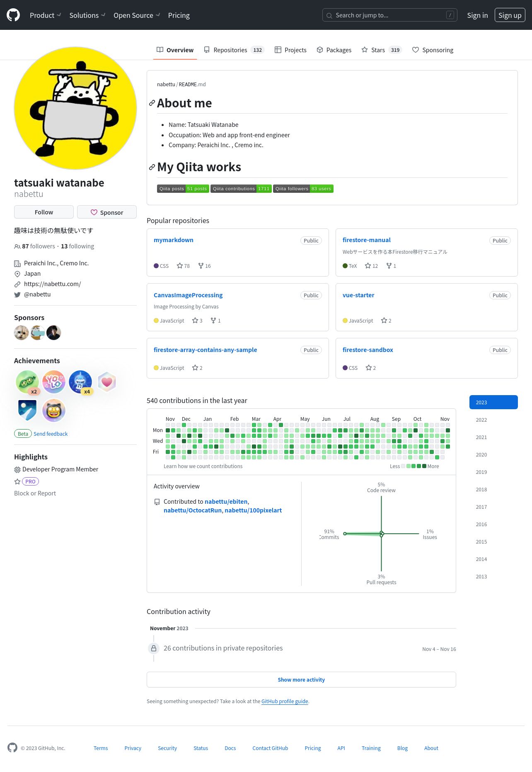
Task: Open the CanvasImageProcessing repository
Action: (x=188, y=295)
